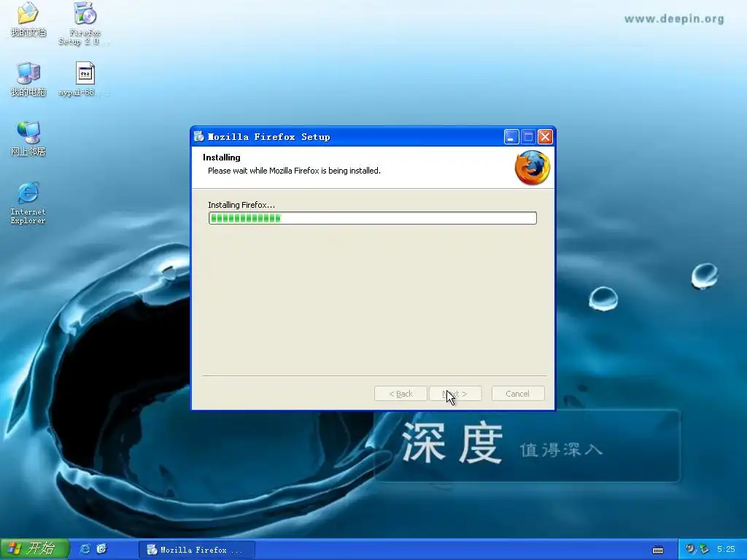Click the setup window title bar icon
The image size is (747, 560).
point(198,136)
